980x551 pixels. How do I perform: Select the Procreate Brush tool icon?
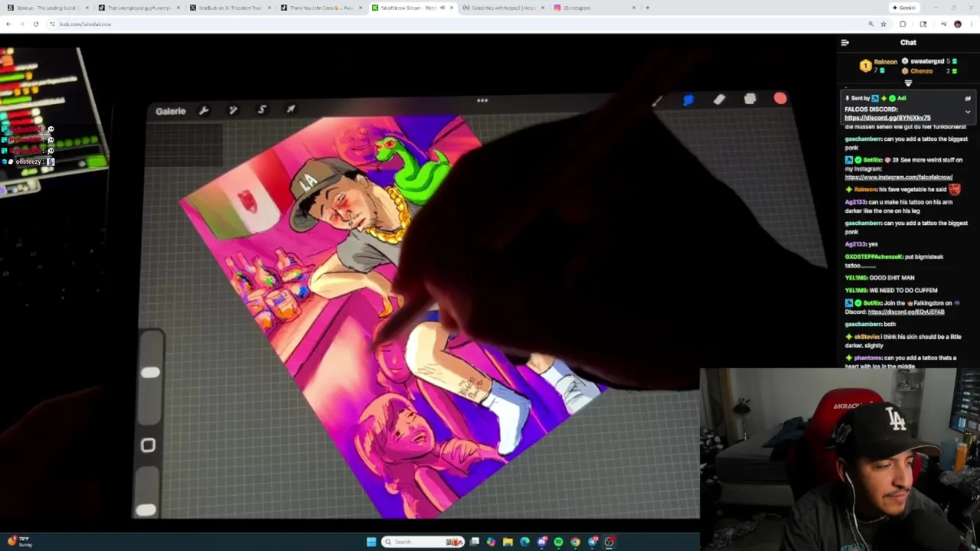657,101
